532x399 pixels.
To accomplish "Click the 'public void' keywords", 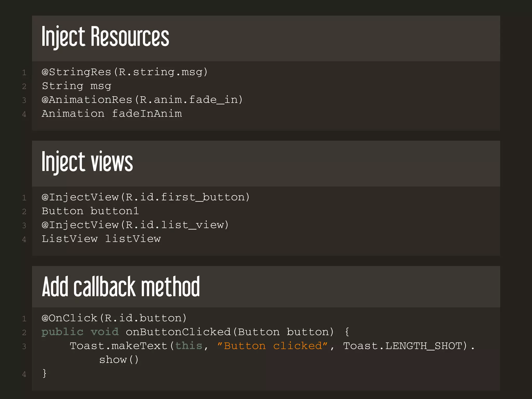I will pos(80,332).
